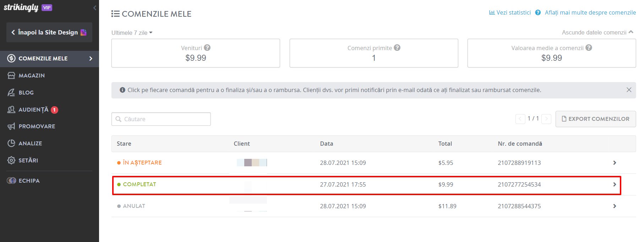
Task: Dismiss the info banner with the X
Action: point(629,90)
